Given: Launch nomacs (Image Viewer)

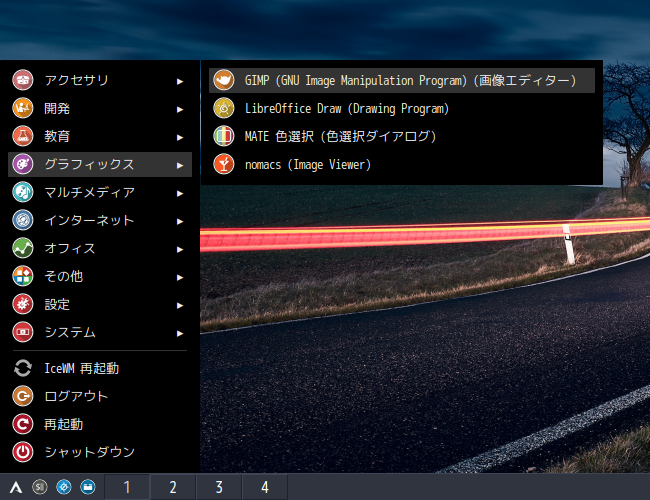Looking at the screenshot, I should [402, 164].
